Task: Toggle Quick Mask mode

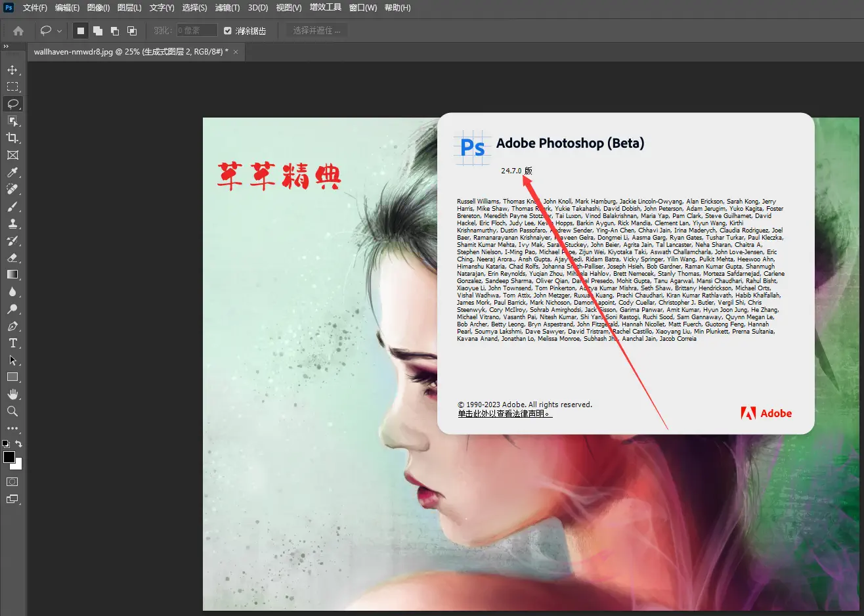Action: click(12, 481)
